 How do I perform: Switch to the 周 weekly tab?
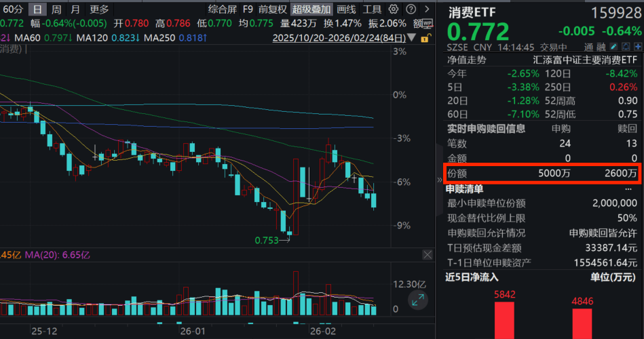point(56,9)
